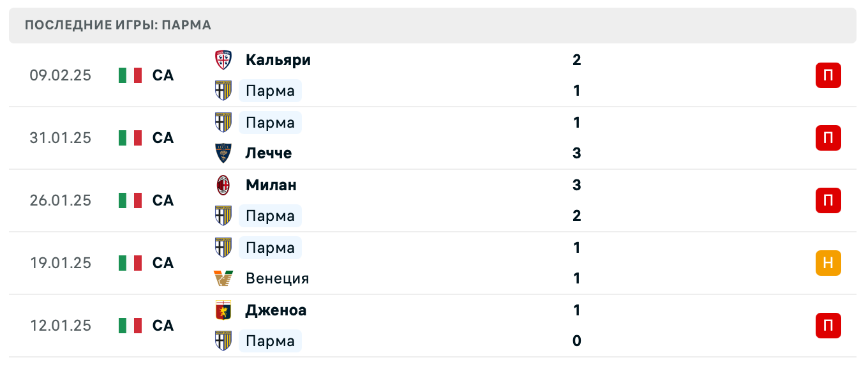
Task: Click the score 3 in the Милан match
Action: [577, 185]
